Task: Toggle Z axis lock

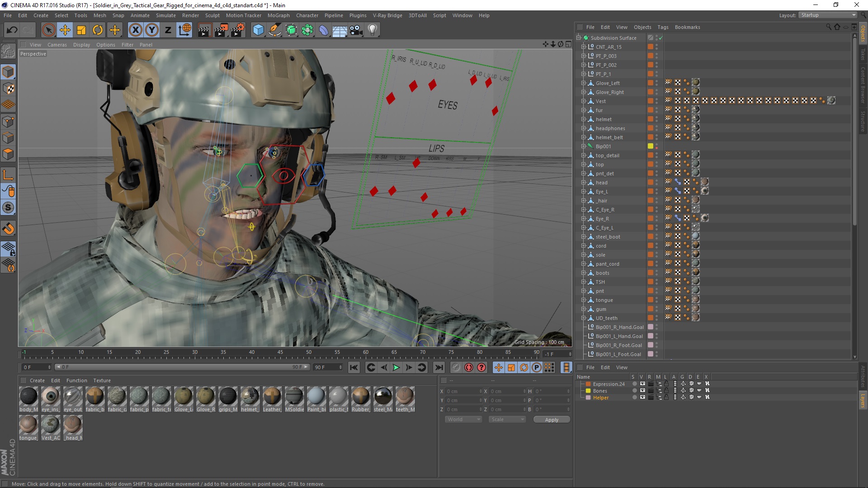Action: [x=168, y=30]
